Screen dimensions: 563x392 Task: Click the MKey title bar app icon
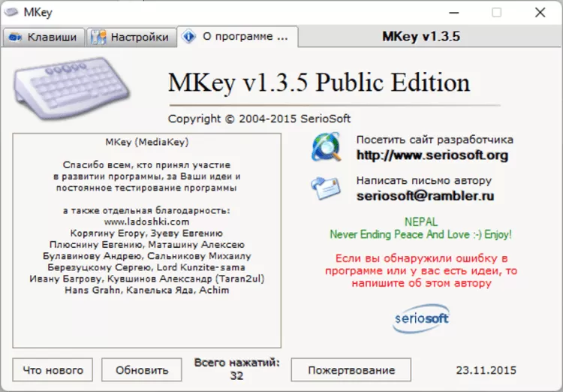coord(11,12)
